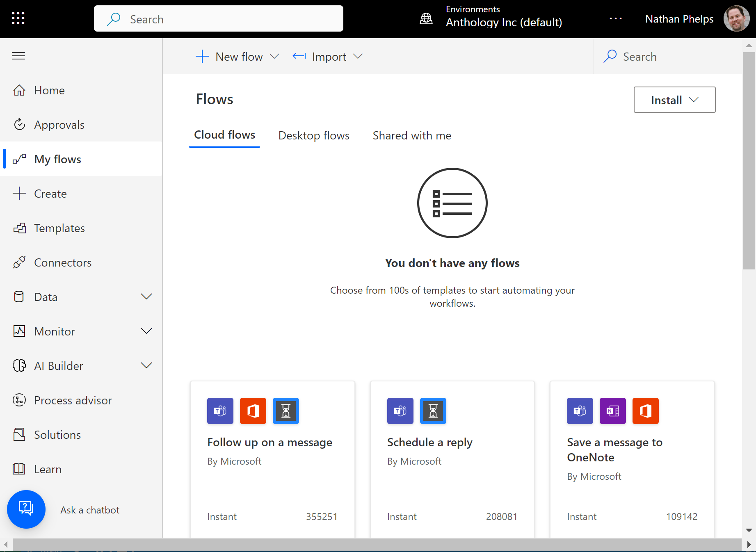Expand the AI Builder section chevron

[146, 365]
